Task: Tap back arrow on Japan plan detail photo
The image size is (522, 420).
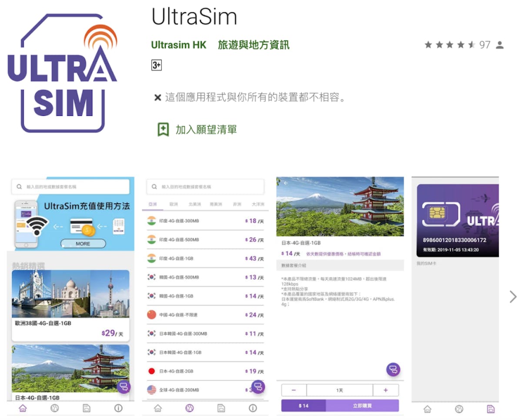Action: tap(286, 183)
